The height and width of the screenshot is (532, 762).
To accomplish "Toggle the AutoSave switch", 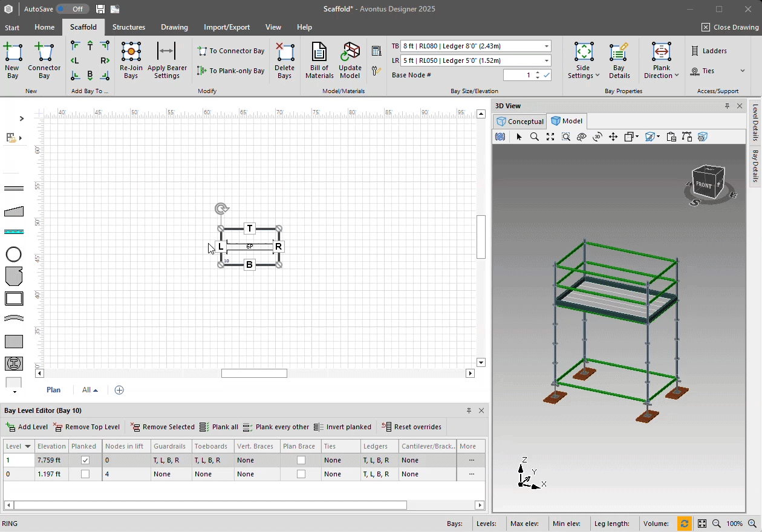I will 73,9.
